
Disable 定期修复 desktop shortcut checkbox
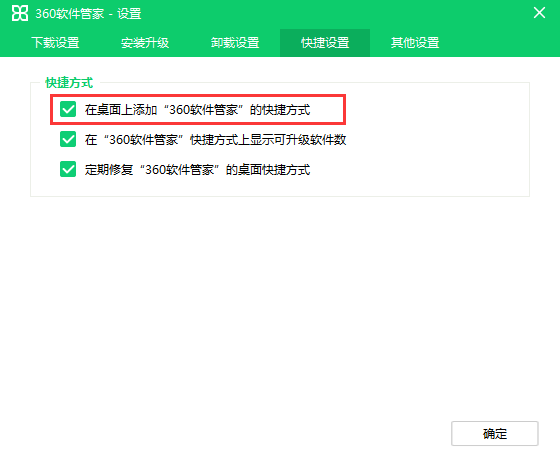point(68,169)
